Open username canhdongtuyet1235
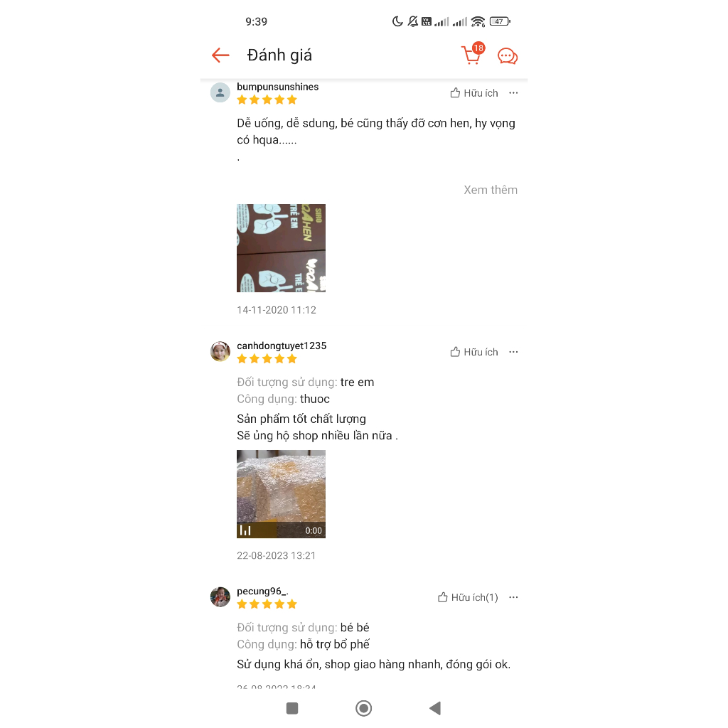The width and height of the screenshot is (728, 728). tap(282, 346)
